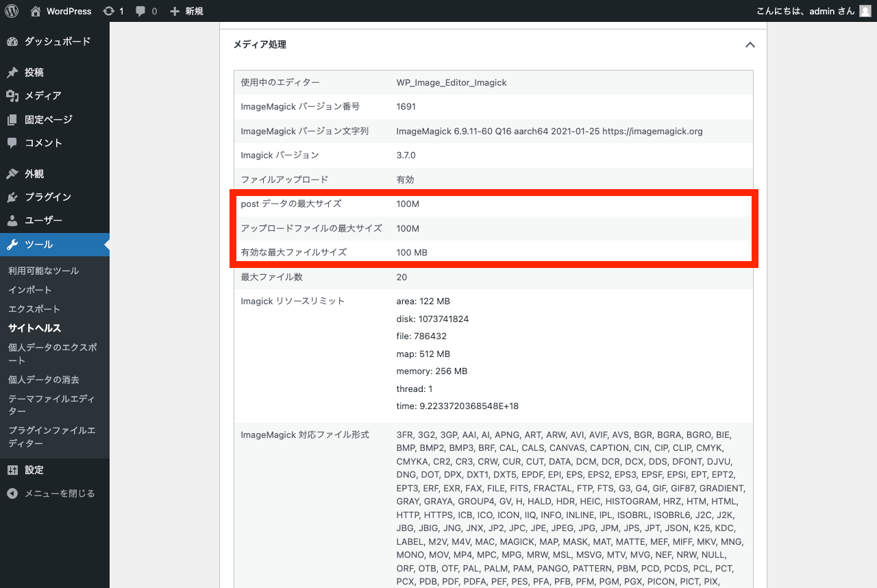Click the 投稿 pushpin icon
The width and height of the screenshot is (877, 588).
(x=12, y=72)
